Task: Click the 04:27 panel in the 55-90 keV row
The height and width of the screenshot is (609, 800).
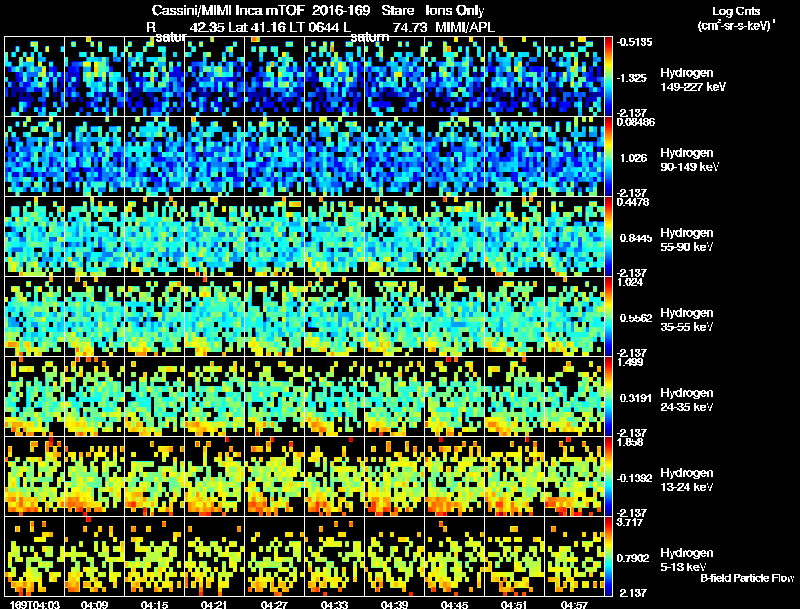Action: tap(274, 237)
